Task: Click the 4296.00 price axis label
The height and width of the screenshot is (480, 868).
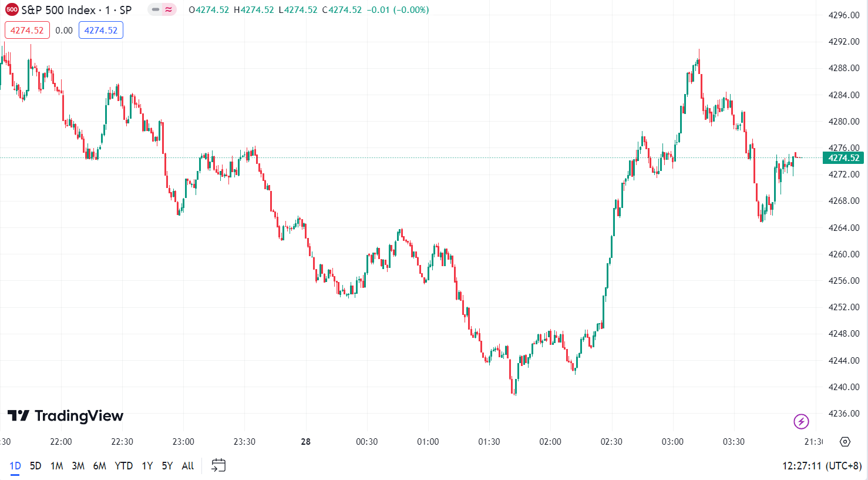Action: (x=843, y=15)
